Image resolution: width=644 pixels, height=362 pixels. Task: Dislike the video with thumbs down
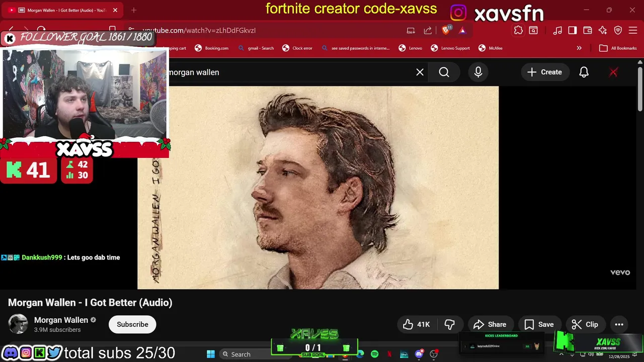[450, 324]
